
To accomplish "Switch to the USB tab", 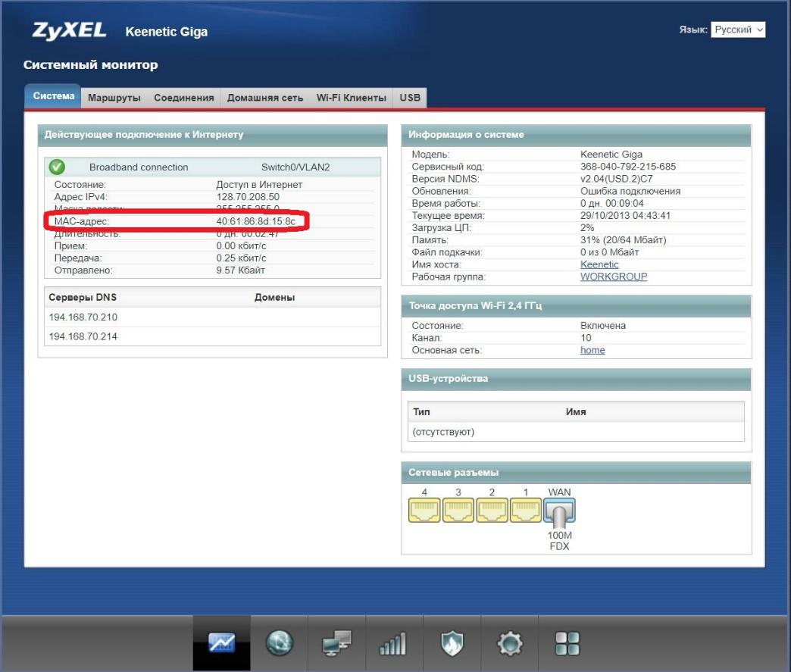I will tap(410, 98).
